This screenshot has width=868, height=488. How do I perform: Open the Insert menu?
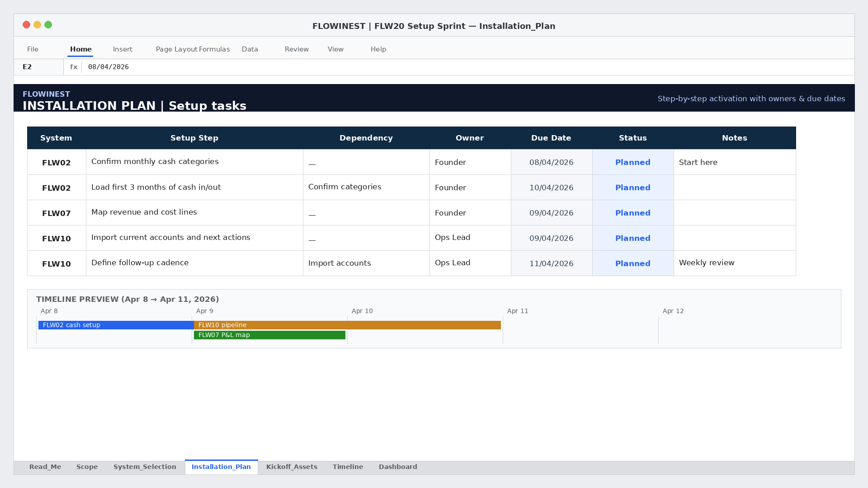tap(123, 49)
